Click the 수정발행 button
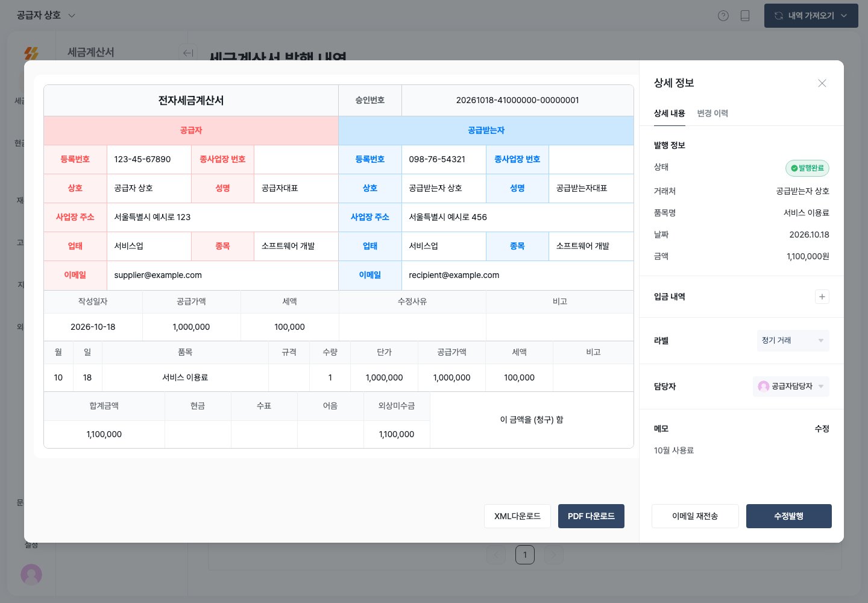This screenshot has height=603, width=868. coord(789,516)
